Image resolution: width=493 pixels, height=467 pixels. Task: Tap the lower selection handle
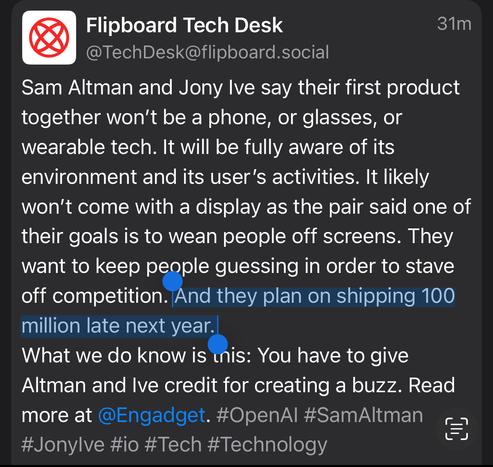pyautogui.click(x=218, y=344)
